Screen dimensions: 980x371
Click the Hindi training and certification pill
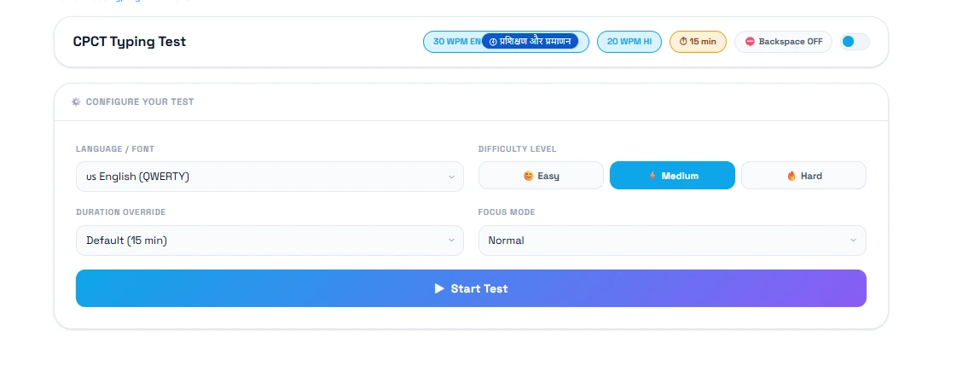pyautogui.click(x=530, y=42)
